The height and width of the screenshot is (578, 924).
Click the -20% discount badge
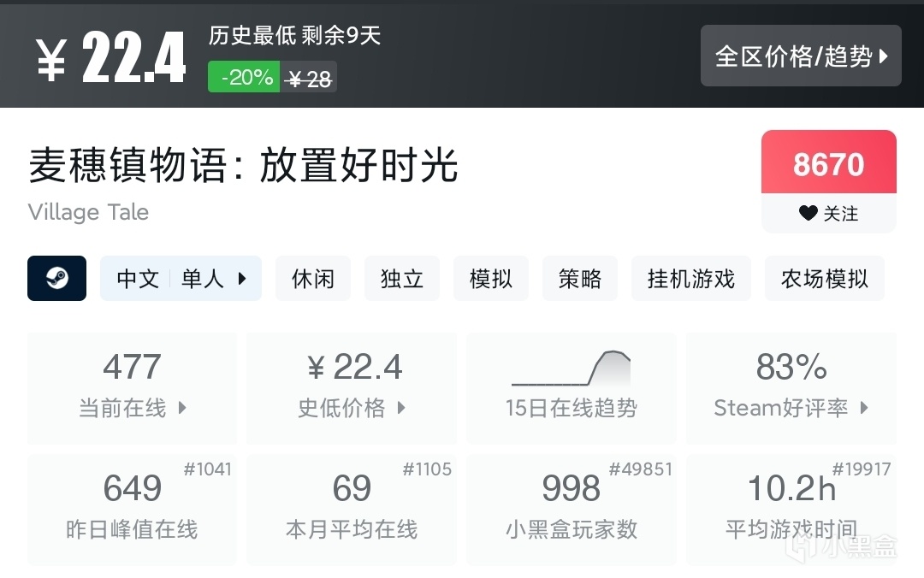click(x=244, y=77)
